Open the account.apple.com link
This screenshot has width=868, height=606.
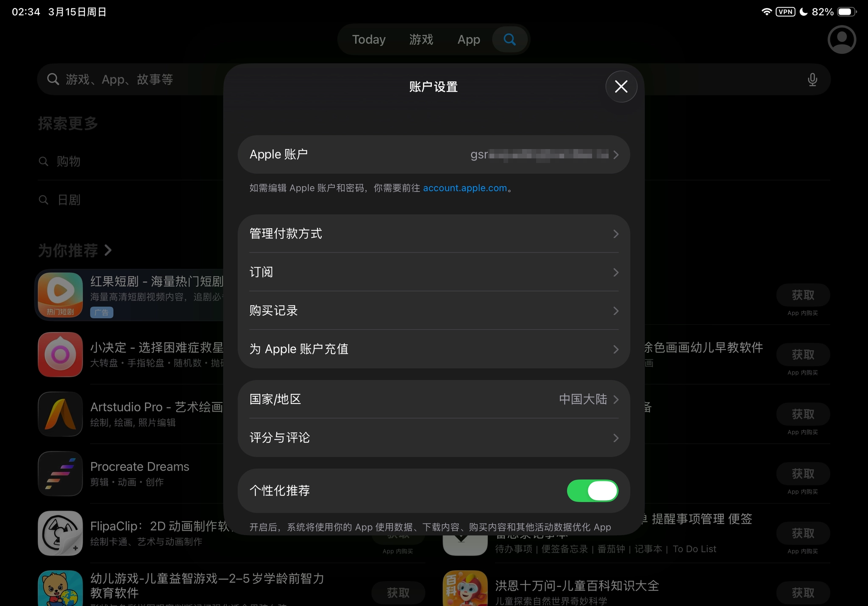[x=465, y=188]
